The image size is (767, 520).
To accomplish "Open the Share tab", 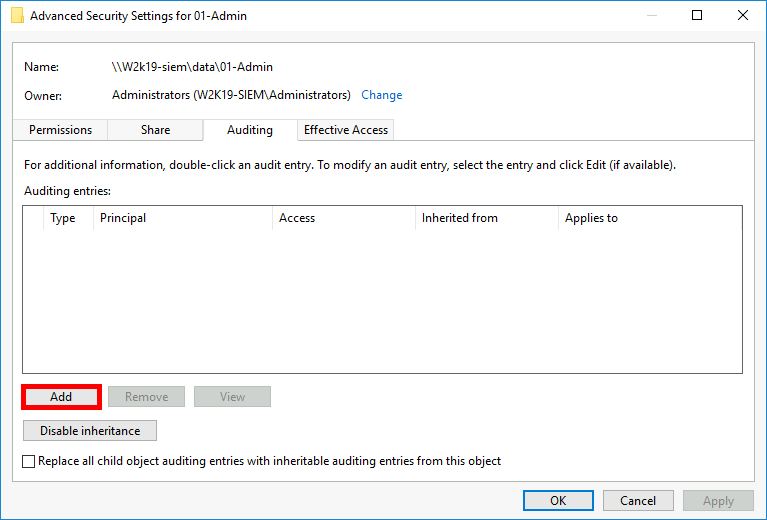I will pos(155,130).
